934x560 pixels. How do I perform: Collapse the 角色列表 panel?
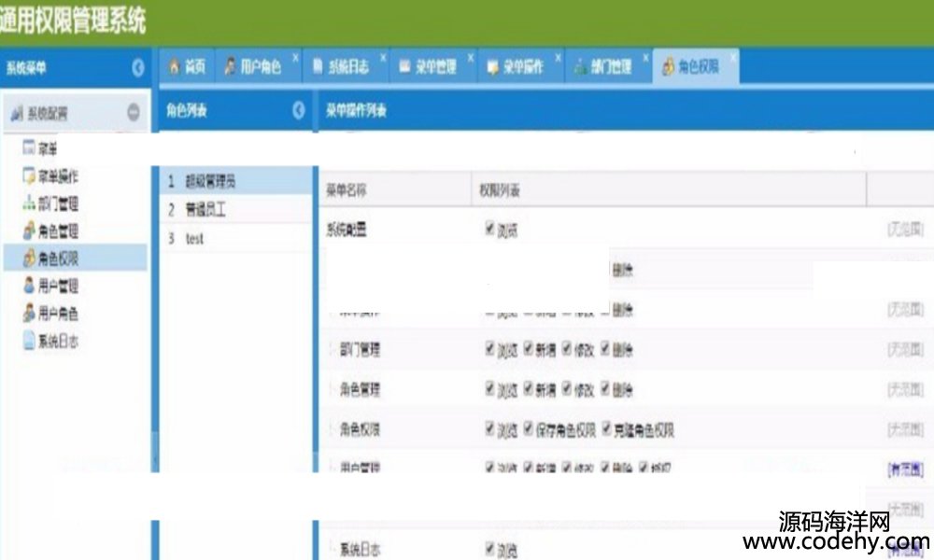pos(299,110)
